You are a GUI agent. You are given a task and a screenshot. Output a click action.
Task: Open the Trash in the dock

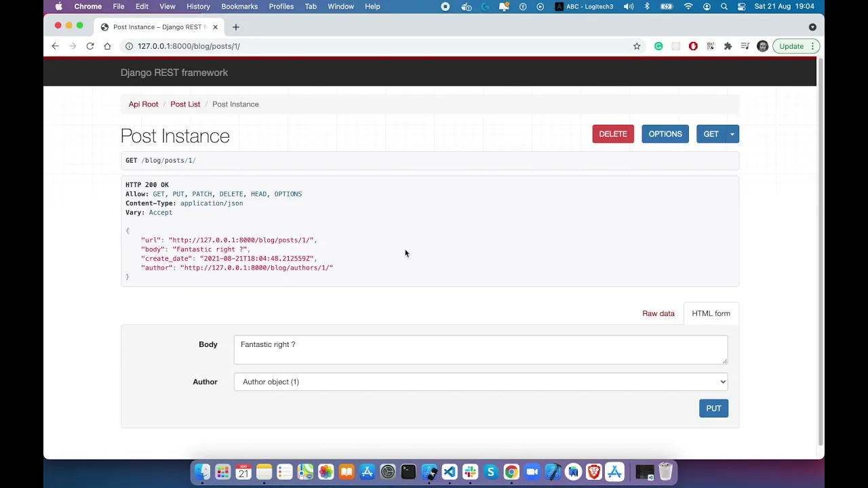click(665, 472)
